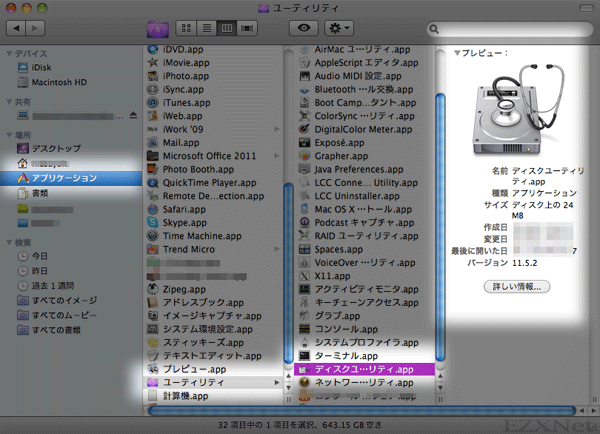
Task: Select Time Machine.app icon
Action: point(153,236)
